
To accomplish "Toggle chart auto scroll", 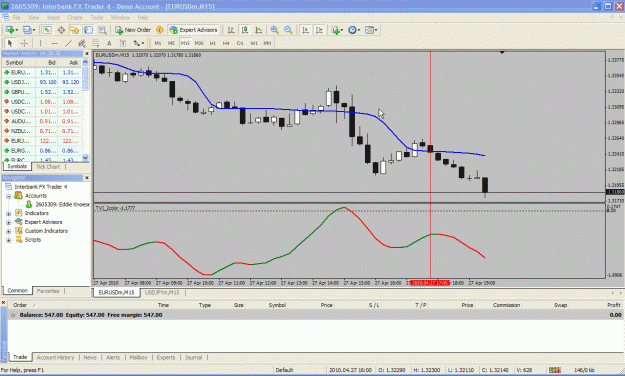I will [x=305, y=30].
